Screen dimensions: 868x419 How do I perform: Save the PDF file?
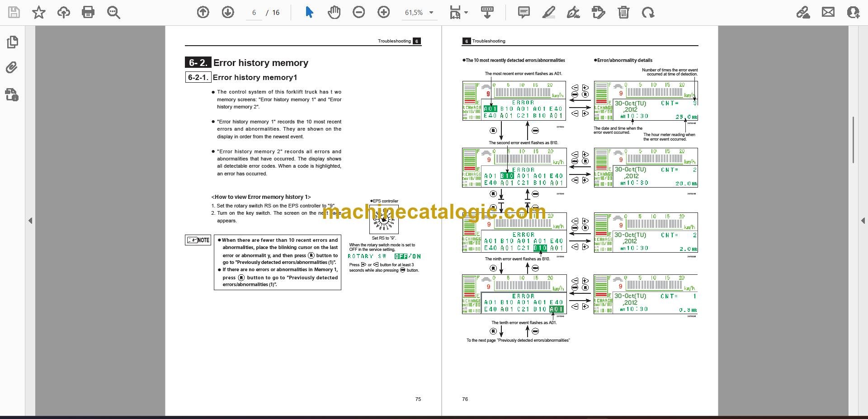(x=14, y=12)
